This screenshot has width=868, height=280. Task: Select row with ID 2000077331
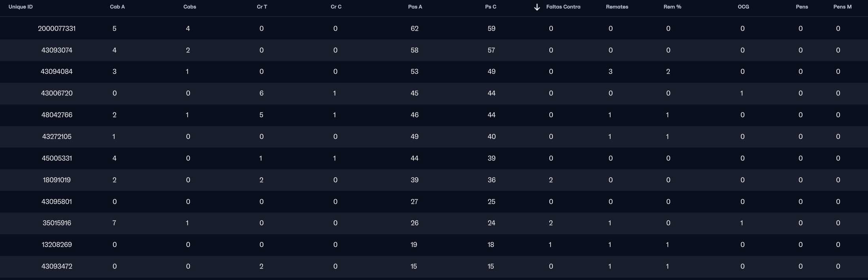point(434,28)
